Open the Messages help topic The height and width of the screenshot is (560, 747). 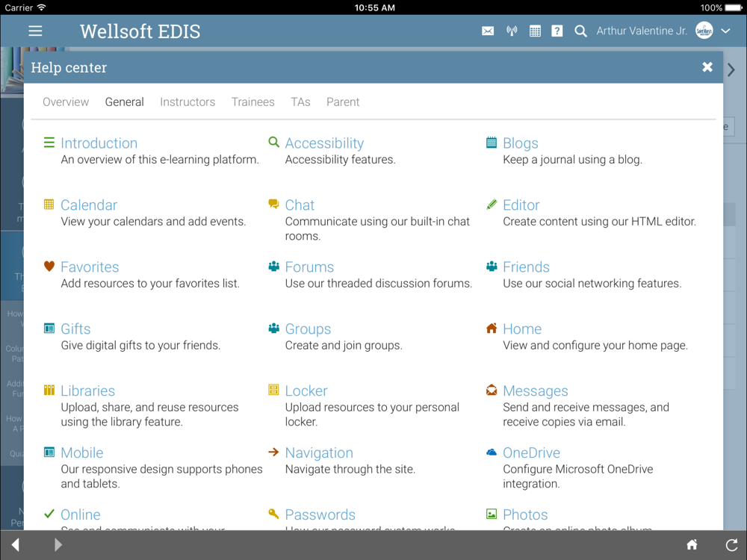(x=536, y=391)
